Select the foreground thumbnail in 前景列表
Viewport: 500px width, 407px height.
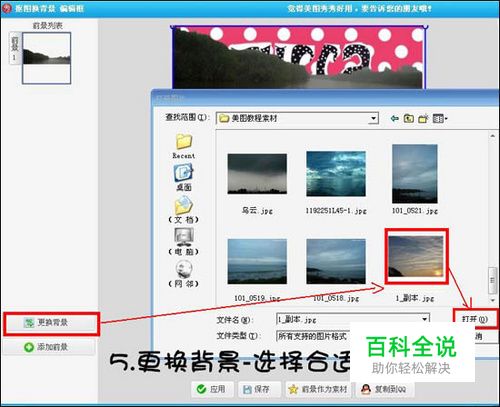pos(47,58)
